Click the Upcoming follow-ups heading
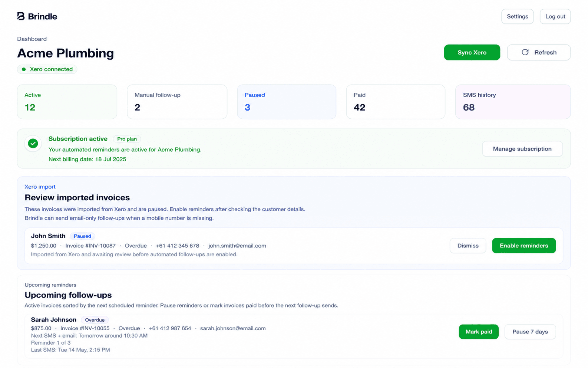This screenshot has height=368, width=588. click(x=68, y=295)
